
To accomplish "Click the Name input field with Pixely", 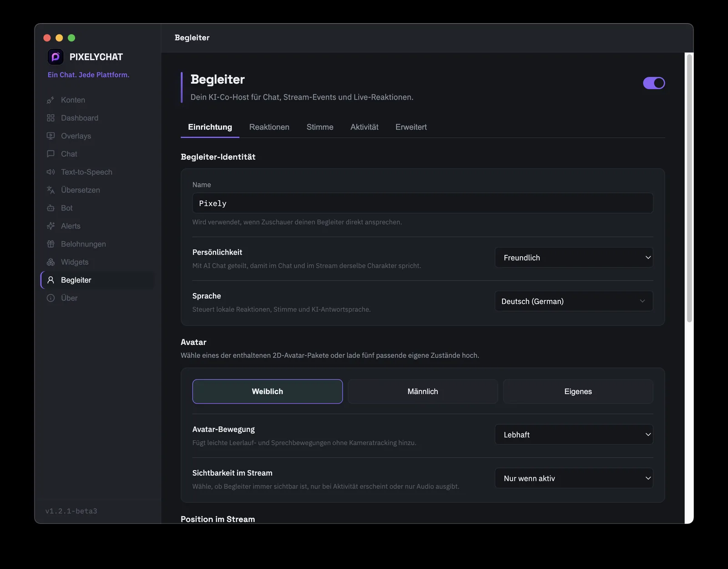I will (423, 203).
